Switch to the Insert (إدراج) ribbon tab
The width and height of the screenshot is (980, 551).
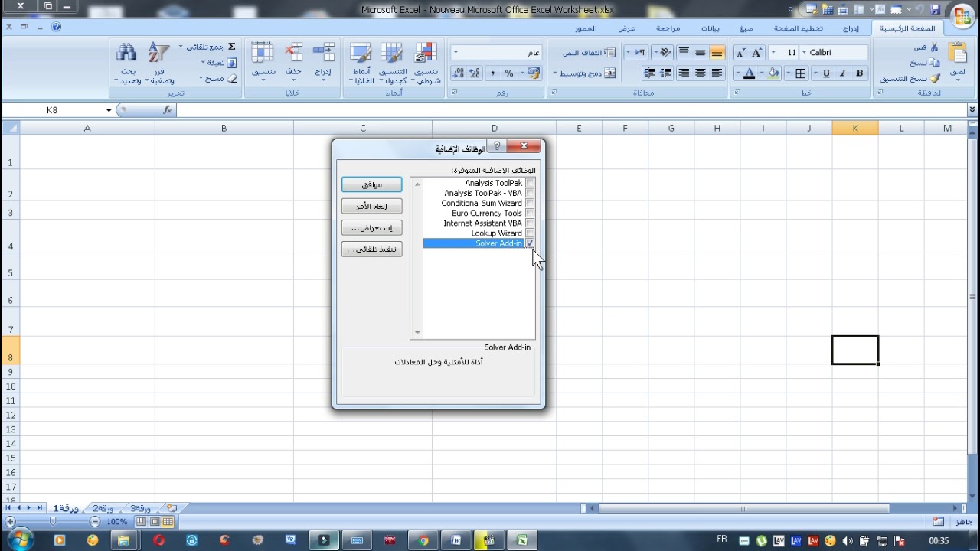coord(851,28)
